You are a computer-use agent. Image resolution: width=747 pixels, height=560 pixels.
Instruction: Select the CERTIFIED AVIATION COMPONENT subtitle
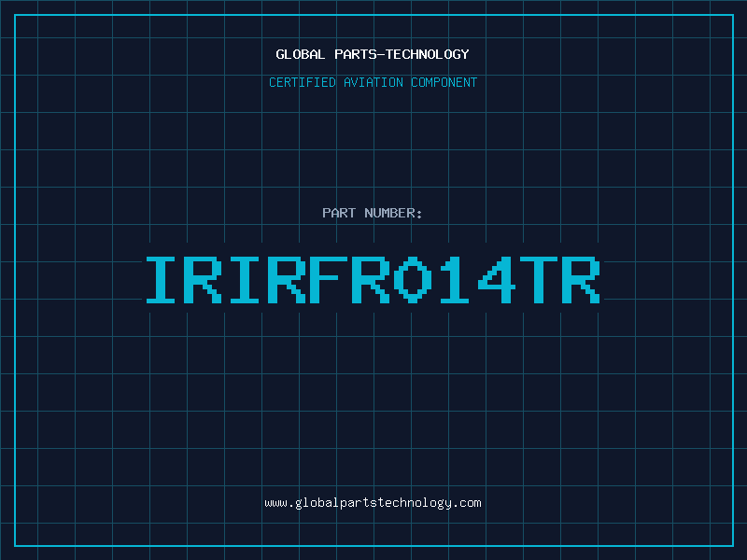click(373, 82)
